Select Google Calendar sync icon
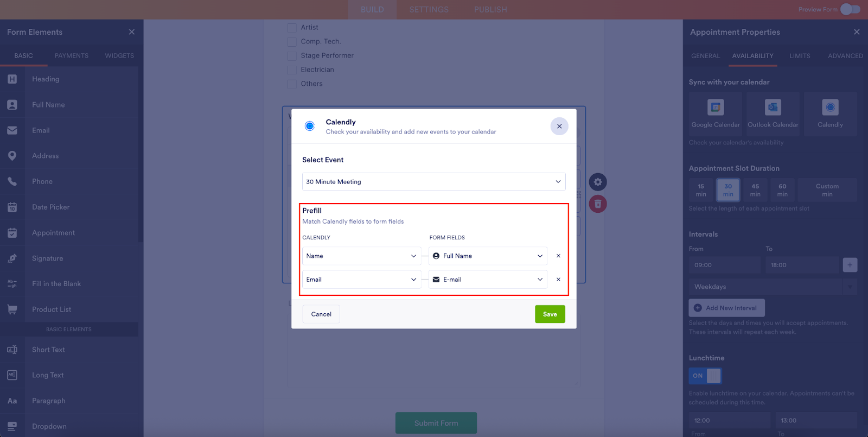This screenshot has height=437, width=868. [x=716, y=107]
